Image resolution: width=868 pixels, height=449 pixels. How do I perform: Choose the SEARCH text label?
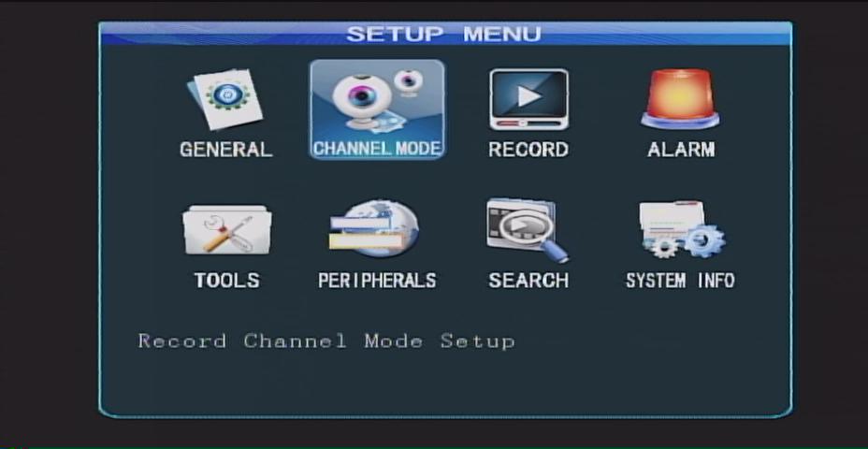click(528, 281)
